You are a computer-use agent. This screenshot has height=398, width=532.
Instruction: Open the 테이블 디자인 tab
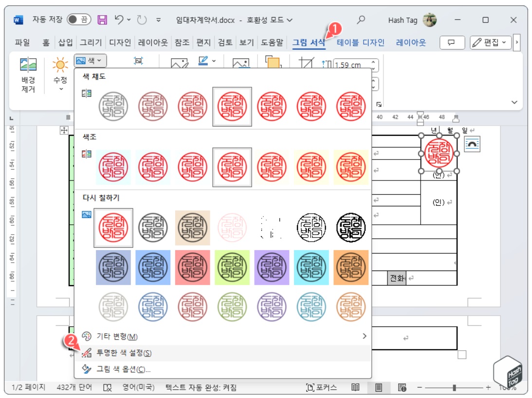click(360, 42)
